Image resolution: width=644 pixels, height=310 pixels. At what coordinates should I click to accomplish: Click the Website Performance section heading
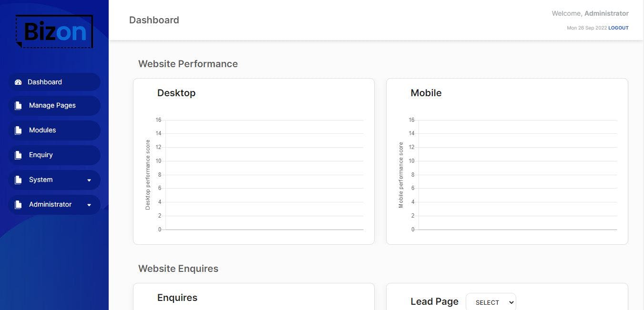(188, 64)
